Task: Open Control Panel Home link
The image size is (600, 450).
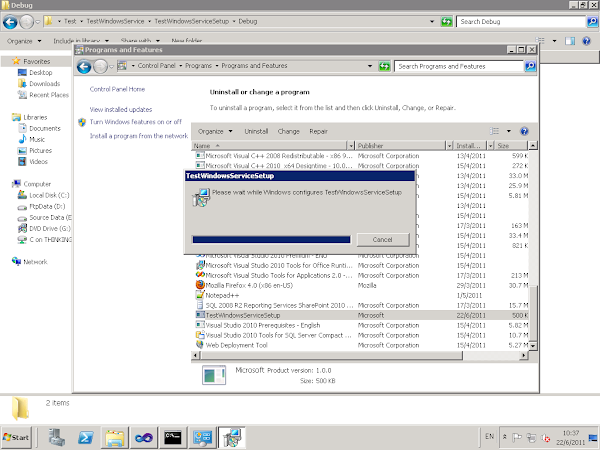Action: (x=117, y=89)
